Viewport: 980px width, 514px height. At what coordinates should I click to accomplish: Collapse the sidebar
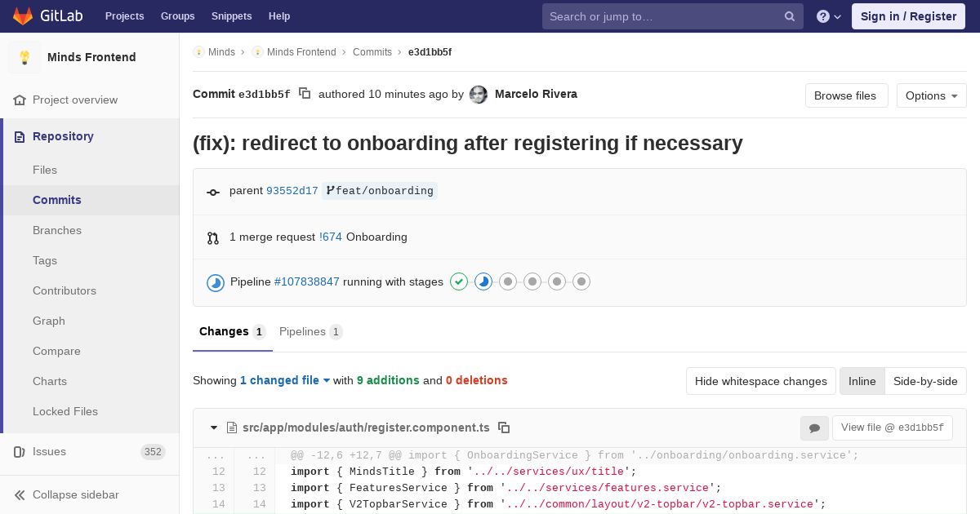point(75,494)
